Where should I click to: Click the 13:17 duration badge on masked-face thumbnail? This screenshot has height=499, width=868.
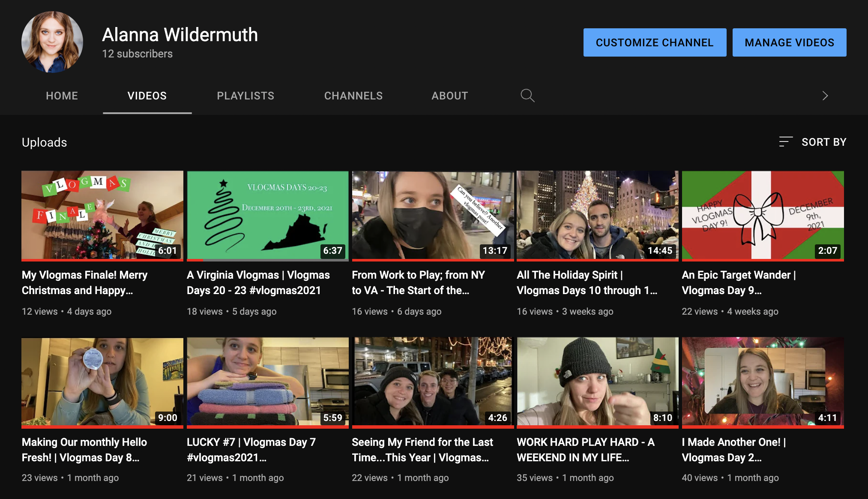pos(495,251)
